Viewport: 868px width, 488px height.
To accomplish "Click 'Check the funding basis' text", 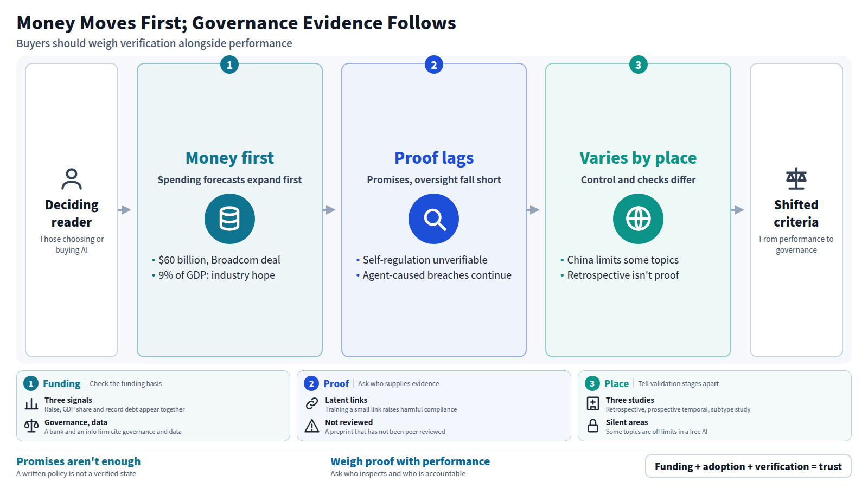I will tap(126, 383).
